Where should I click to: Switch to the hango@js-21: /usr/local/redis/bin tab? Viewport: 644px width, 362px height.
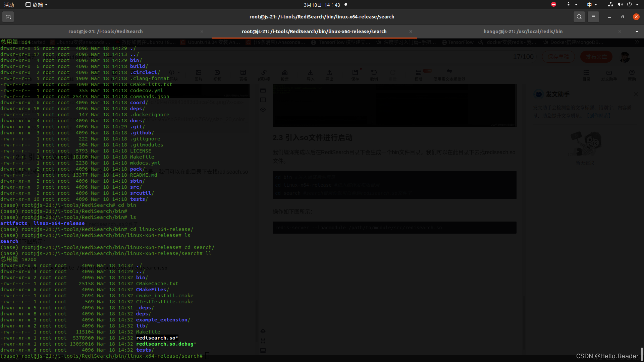pos(523,32)
